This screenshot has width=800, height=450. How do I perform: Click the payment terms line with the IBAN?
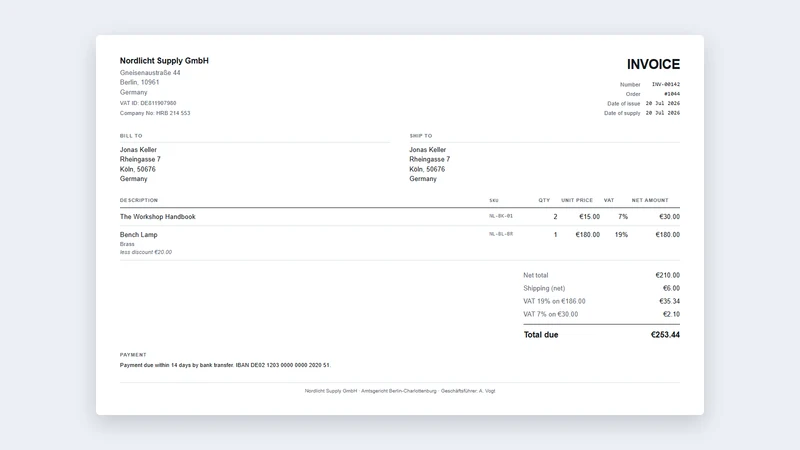click(x=225, y=365)
